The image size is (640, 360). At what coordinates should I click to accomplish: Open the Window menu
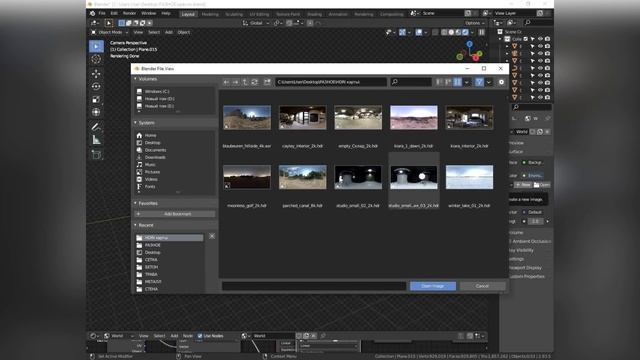point(149,13)
